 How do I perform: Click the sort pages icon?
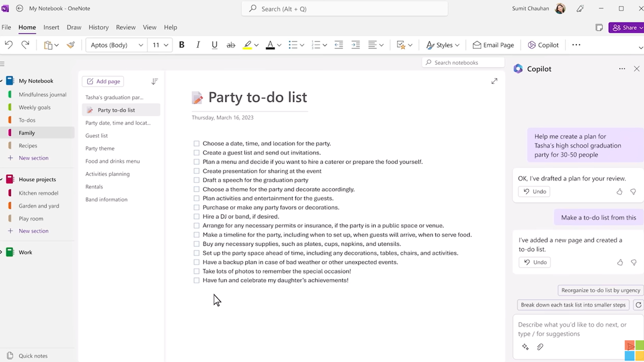pos(154,81)
